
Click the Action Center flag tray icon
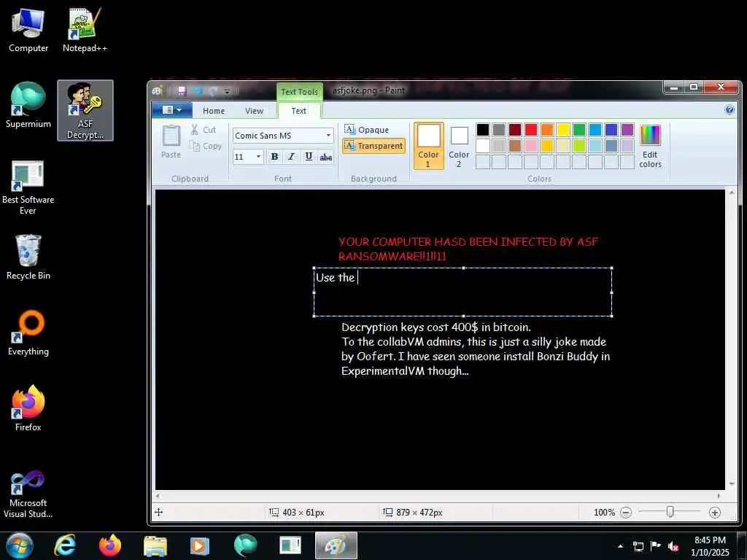point(656,546)
